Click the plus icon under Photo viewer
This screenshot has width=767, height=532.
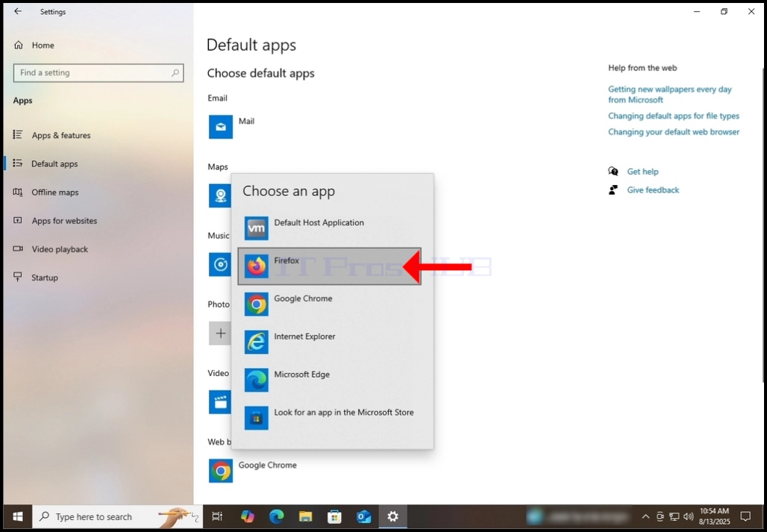pos(219,333)
